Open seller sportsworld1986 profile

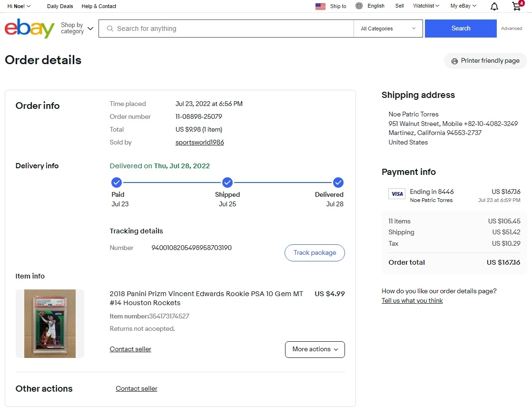point(199,142)
